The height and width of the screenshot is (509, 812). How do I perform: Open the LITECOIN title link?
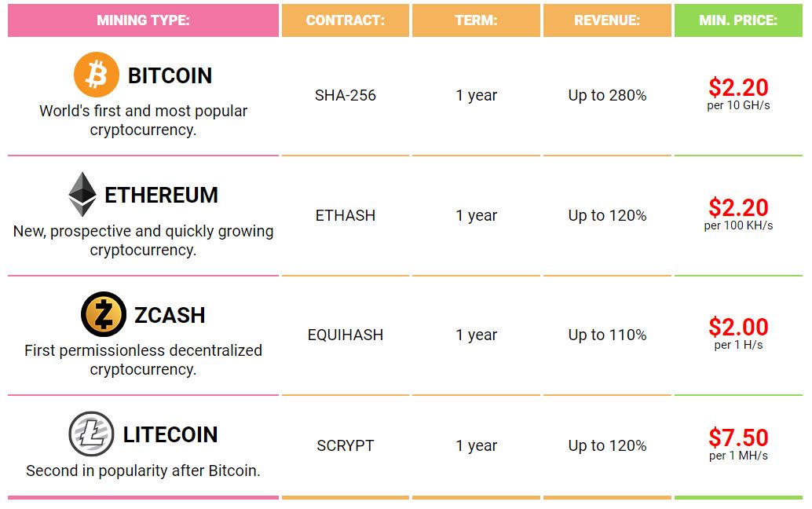click(170, 434)
